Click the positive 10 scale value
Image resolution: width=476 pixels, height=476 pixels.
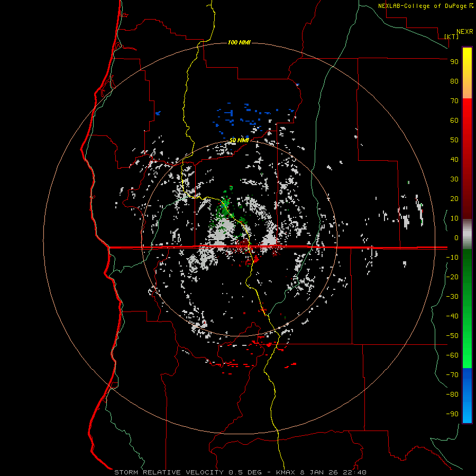[x=454, y=218]
